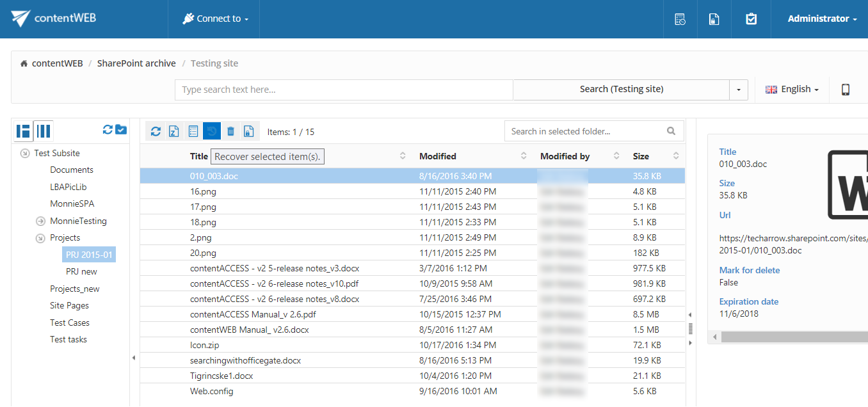
Task: Click the task list with clock icon in header
Action: (680, 19)
